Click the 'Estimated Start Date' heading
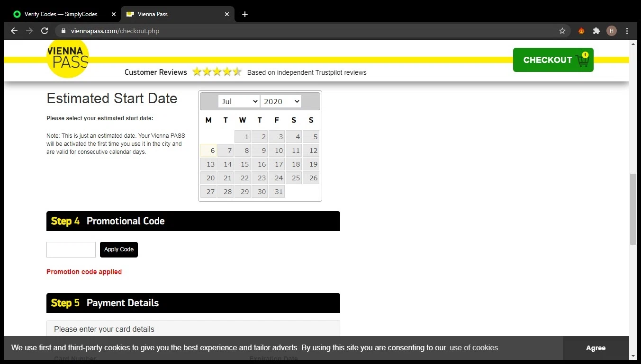 pyautogui.click(x=112, y=98)
